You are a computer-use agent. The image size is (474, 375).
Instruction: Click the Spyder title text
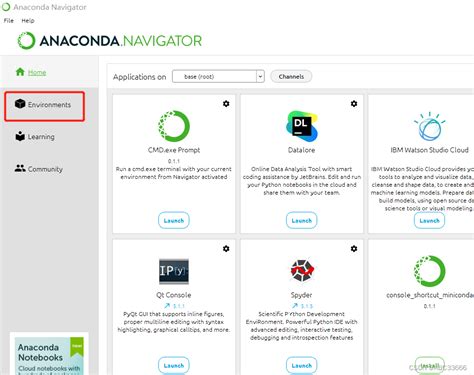tap(301, 295)
